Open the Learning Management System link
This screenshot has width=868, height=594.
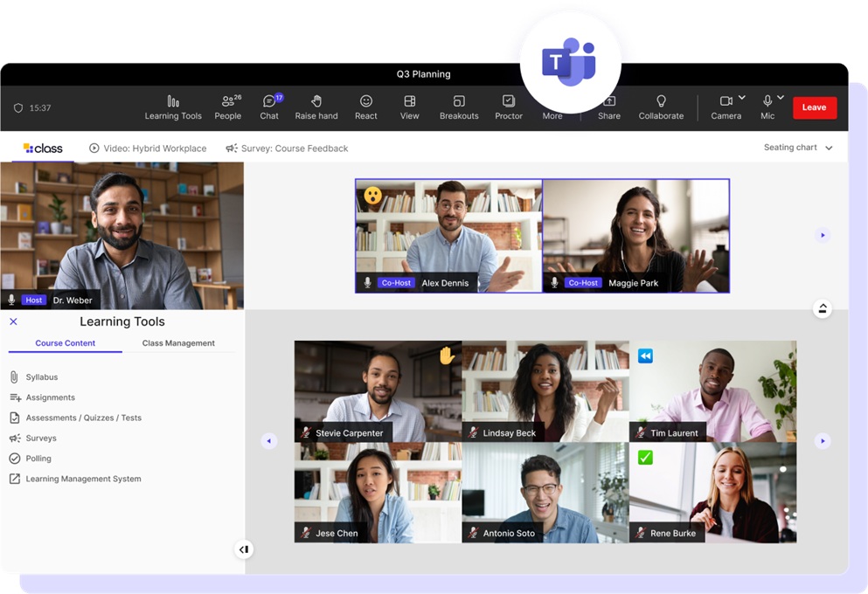point(83,479)
